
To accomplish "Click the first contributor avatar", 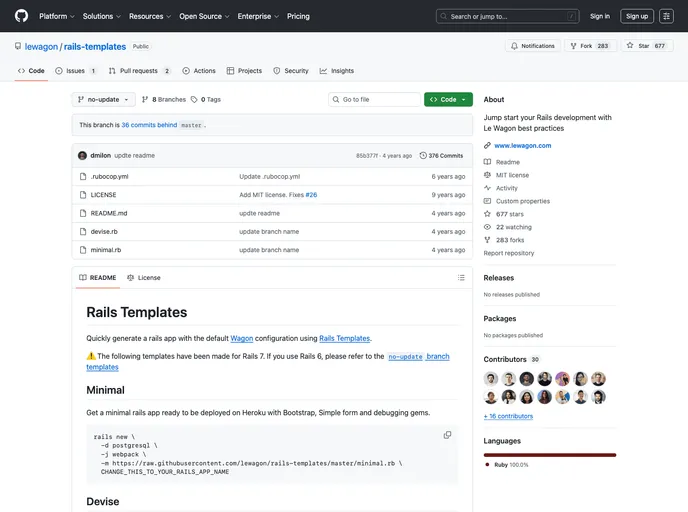I will click(x=491, y=379).
